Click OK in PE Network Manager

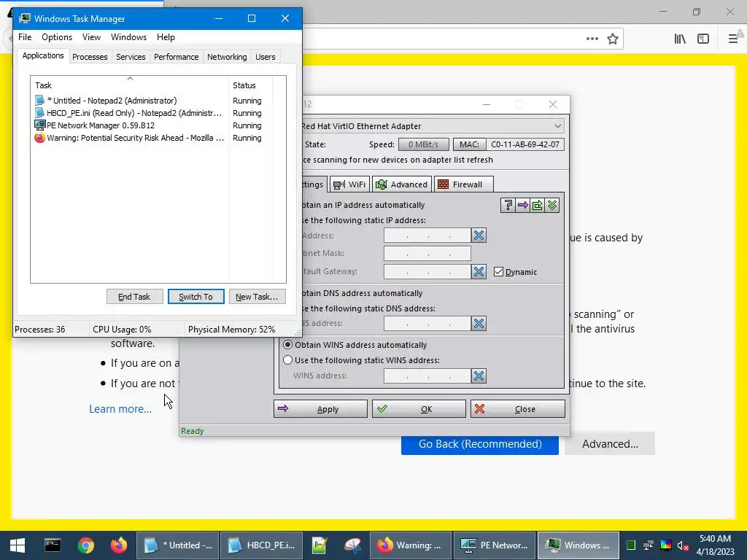pyautogui.click(x=419, y=409)
